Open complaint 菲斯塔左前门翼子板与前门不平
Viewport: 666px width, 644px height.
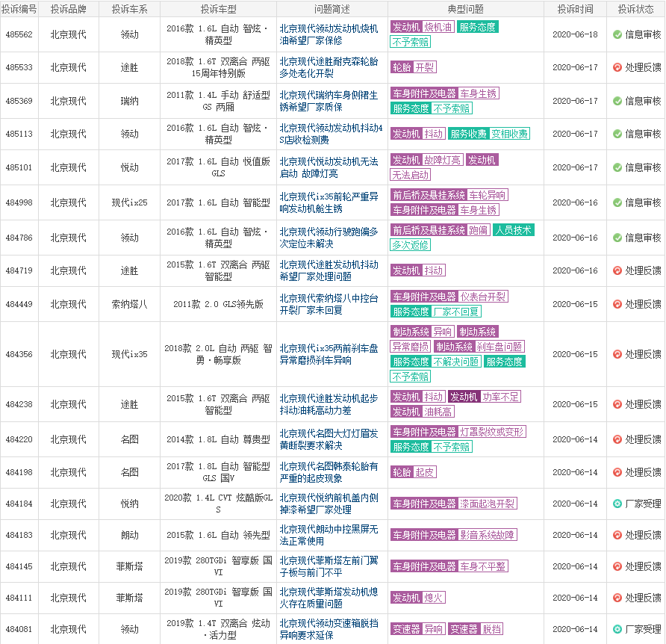point(329,566)
